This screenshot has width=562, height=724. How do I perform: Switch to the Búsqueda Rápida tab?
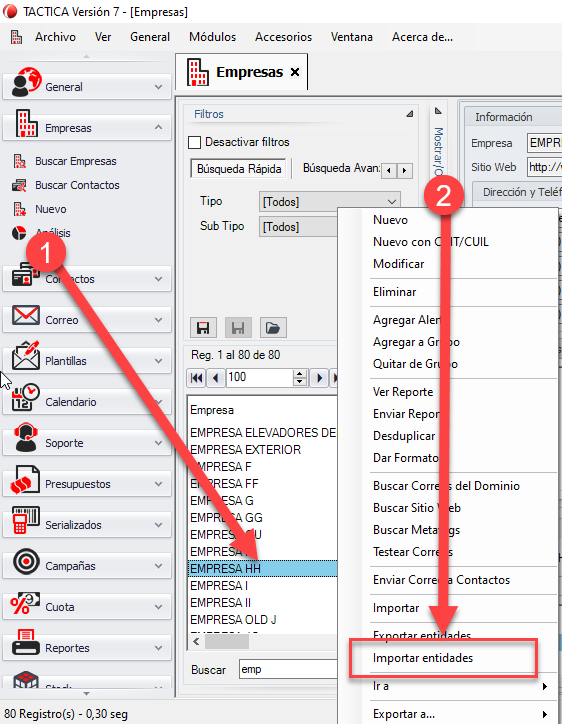coord(239,169)
